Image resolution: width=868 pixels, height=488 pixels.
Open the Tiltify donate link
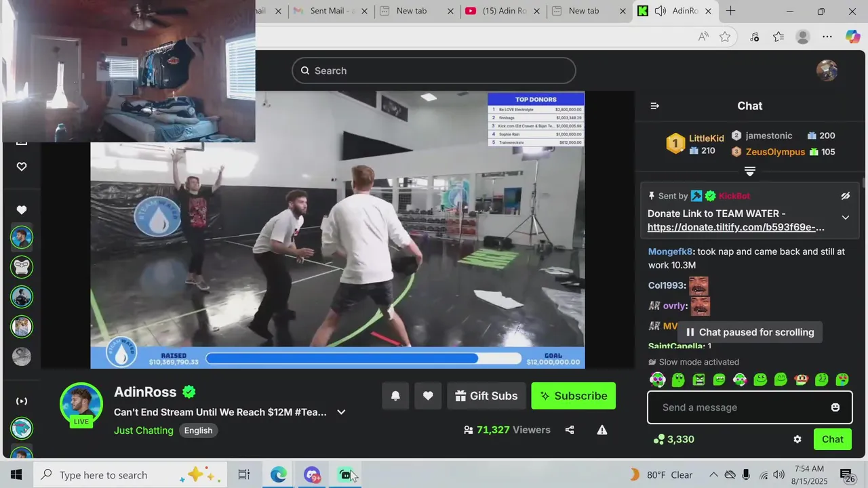(736, 227)
